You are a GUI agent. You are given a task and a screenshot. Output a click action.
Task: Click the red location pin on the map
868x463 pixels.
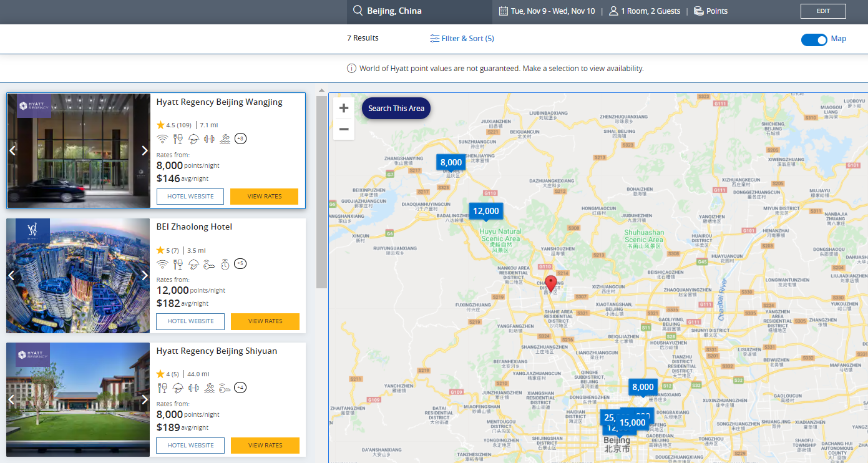(x=550, y=285)
